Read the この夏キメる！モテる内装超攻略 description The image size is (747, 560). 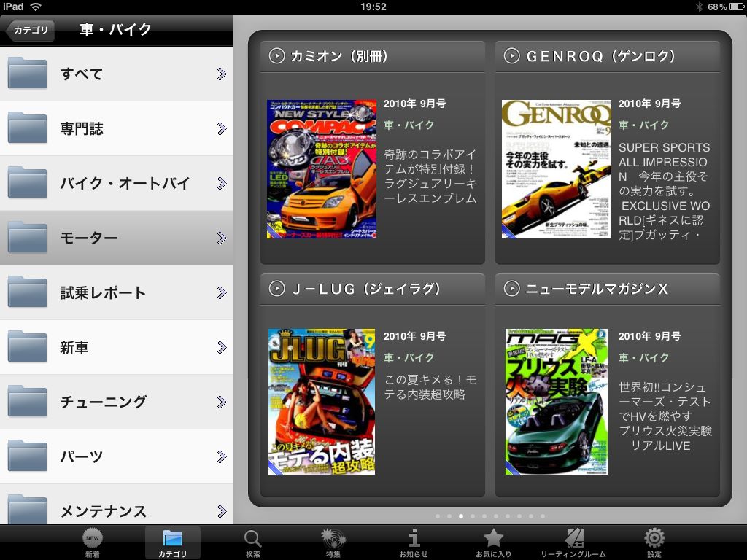(430, 387)
